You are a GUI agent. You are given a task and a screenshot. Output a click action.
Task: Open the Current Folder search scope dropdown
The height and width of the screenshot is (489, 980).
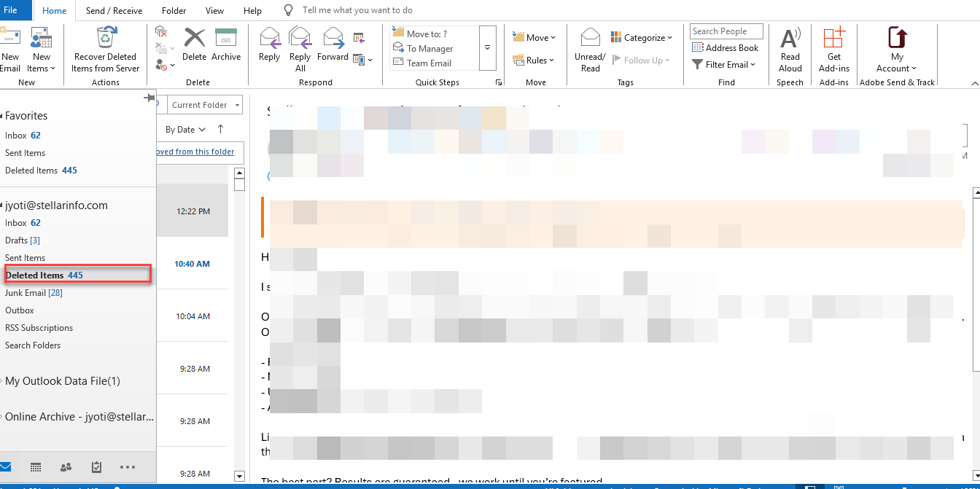pyautogui.click(x=206, y=105)
